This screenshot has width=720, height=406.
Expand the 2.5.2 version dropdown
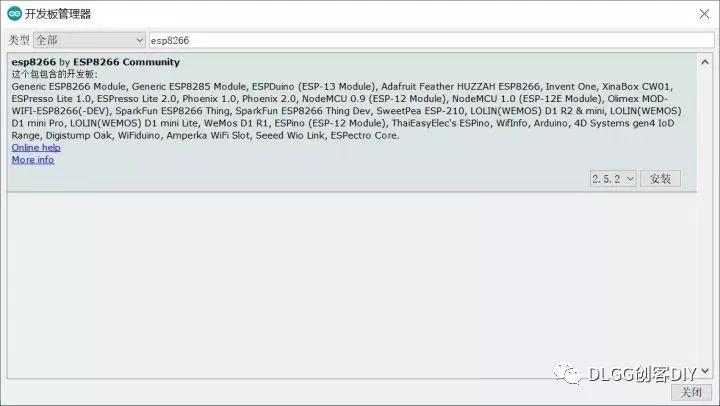[612, 179]
